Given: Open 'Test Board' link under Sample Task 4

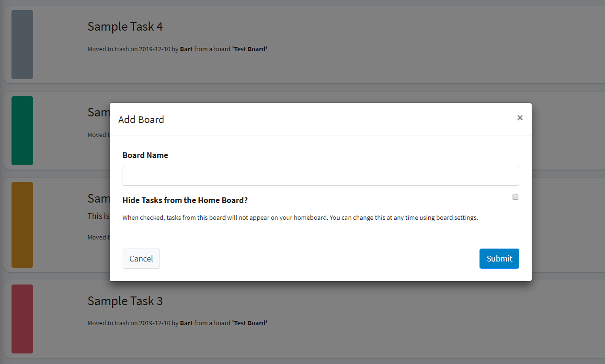Looking at the screenshot, I should pos(249,49).
